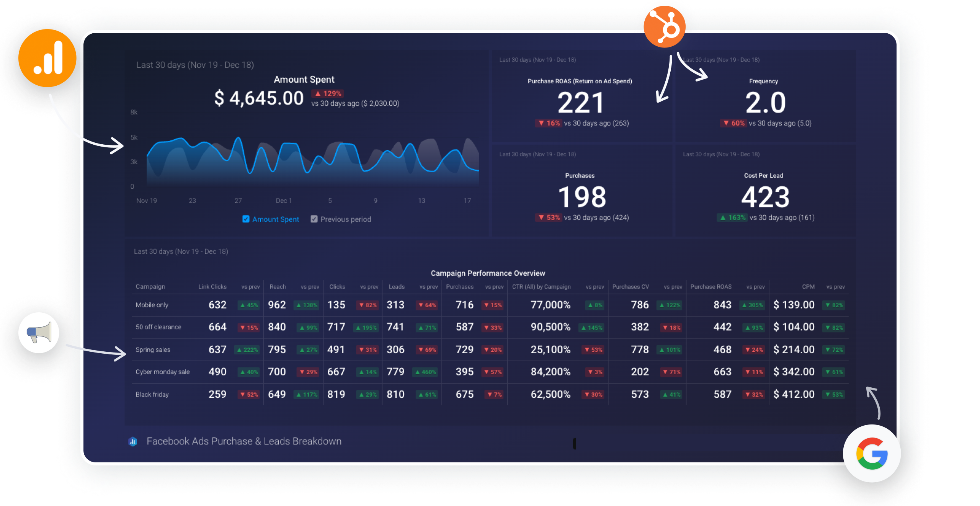Viewport: 980px width, 506px height.
Task: Click the blue bar-chart icon beside the breakdown title
Action: tap(133, 441)
